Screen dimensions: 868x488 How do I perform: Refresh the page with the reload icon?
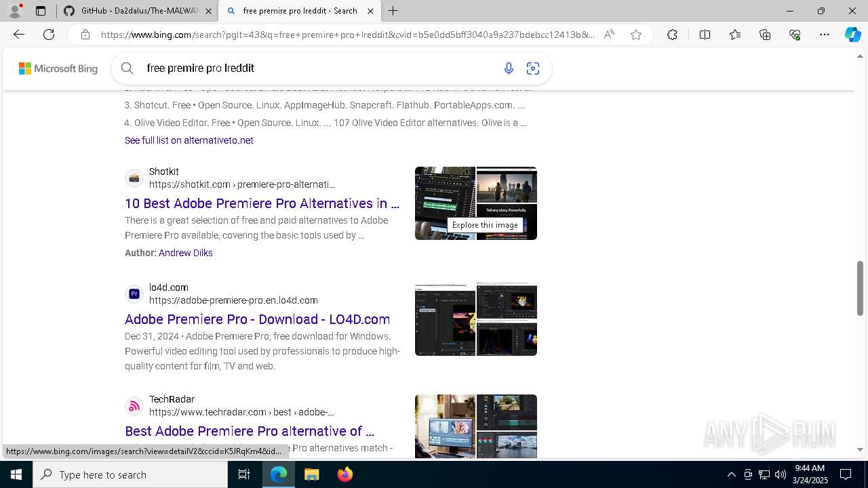pos(49,35)
